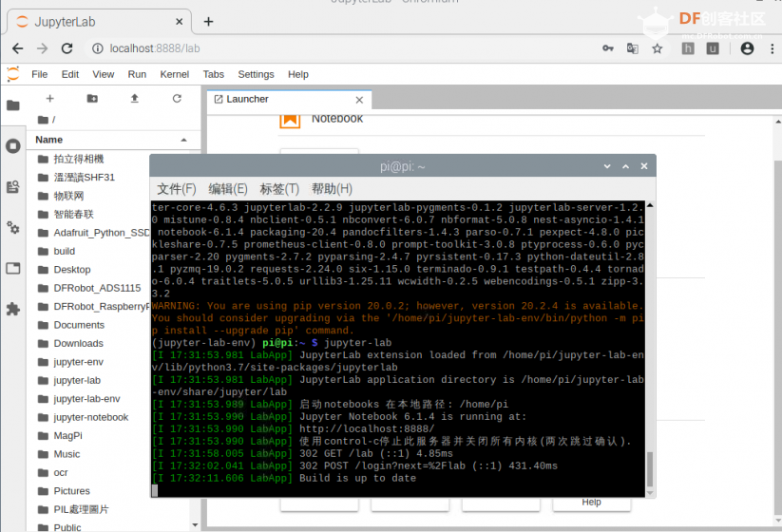This screenshot has width=782, height=532.
Task: Select the Music folder
Action: (67, 454)
